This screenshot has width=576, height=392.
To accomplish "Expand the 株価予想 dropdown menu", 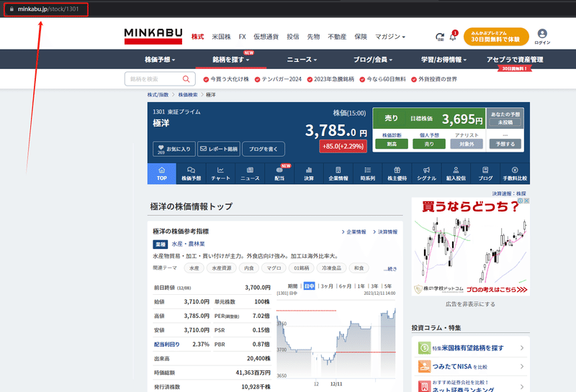I will 160,60.
